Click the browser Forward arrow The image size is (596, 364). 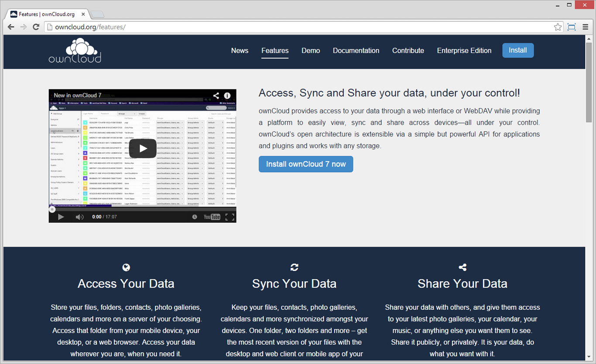pyautogui.click(x=24, y=27)
